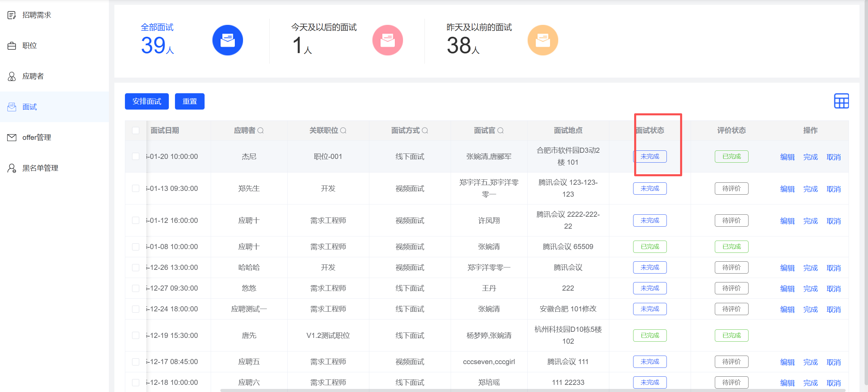This screenshot has height=392, width=868.
Task: Click search icon beside 面试方式 column
Action: [425, 130]
